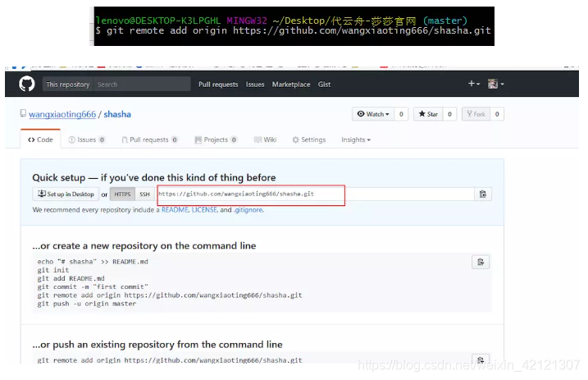Copy the push existing repository commands

481,359
